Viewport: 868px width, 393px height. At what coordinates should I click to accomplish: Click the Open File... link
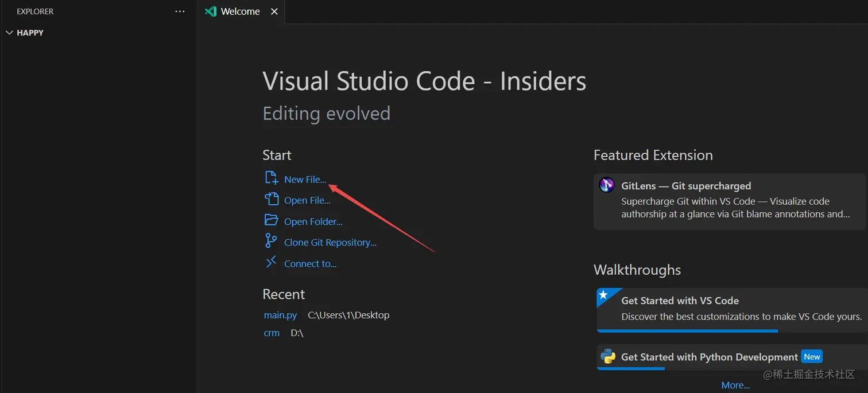pyautogui.click(x=307, y=200)
